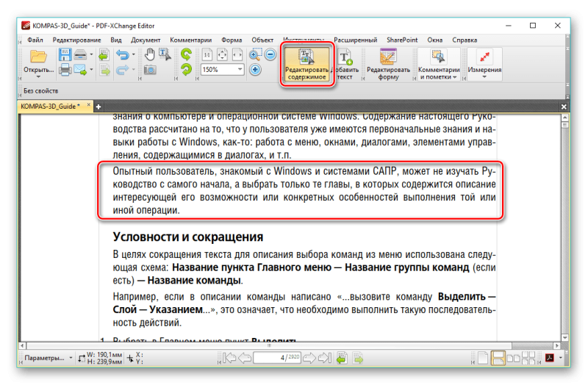The image size is (588, 385).
Task: Save the document with floppy icon
Action: (x=65, y=54)
